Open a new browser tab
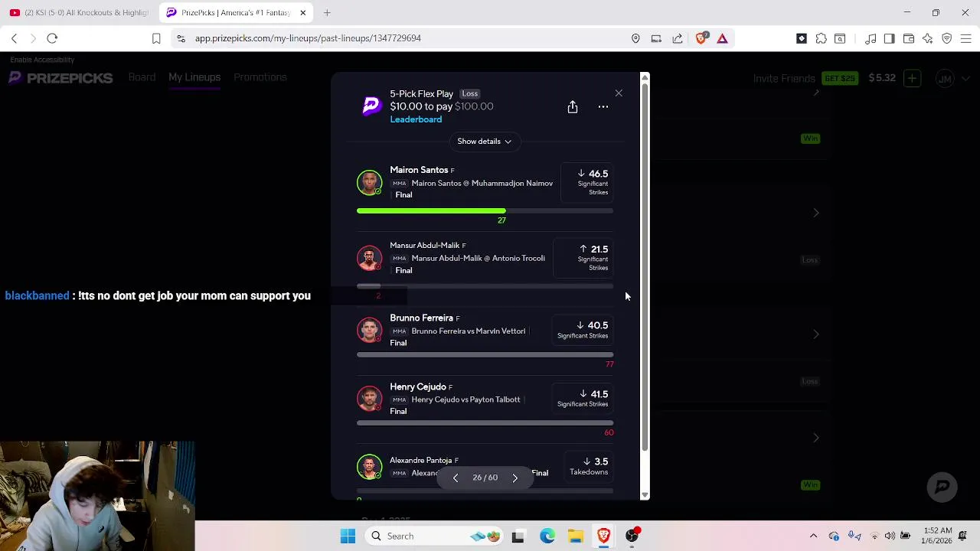 tap(327, 12)
